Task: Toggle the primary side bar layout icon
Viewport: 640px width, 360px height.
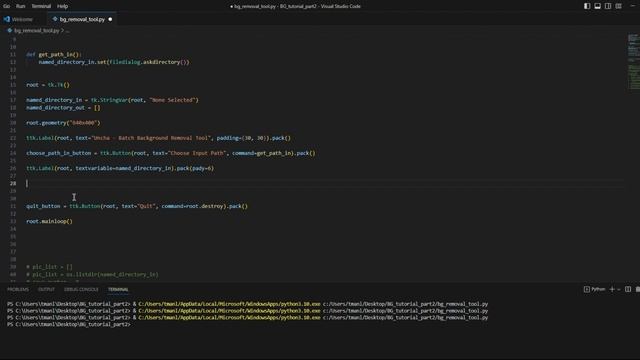Action: pyautogui.click(x=587, y=6)
